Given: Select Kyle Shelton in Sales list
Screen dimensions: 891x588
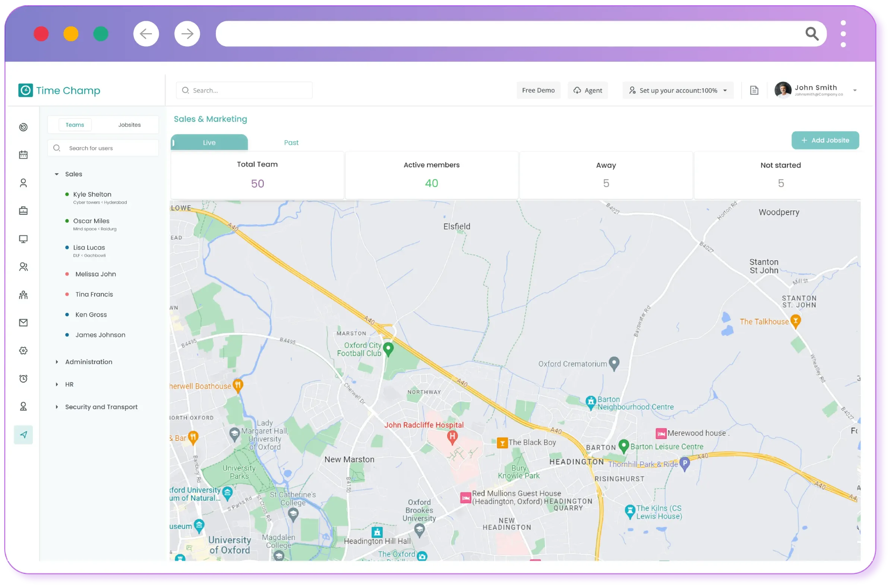Looking at the screenshot, I should point(97,198).
